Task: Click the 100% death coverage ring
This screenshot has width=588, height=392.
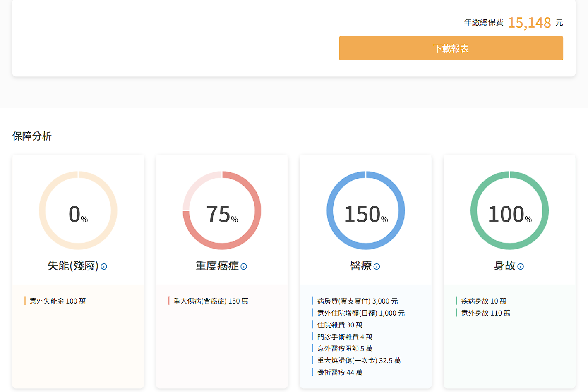Action: (510, 210)
